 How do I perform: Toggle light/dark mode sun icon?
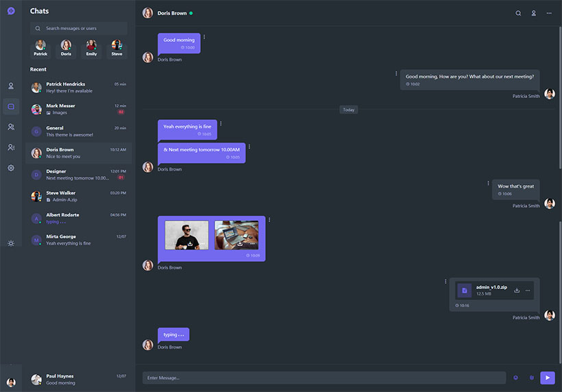tap(11, 243)
